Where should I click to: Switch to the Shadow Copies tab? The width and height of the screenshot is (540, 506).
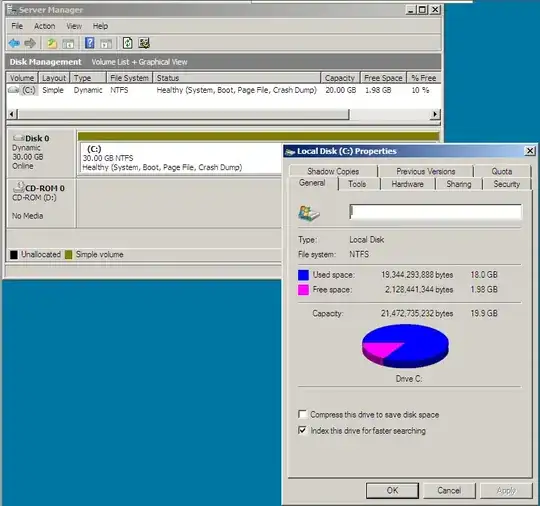click(x=333, y=171)
